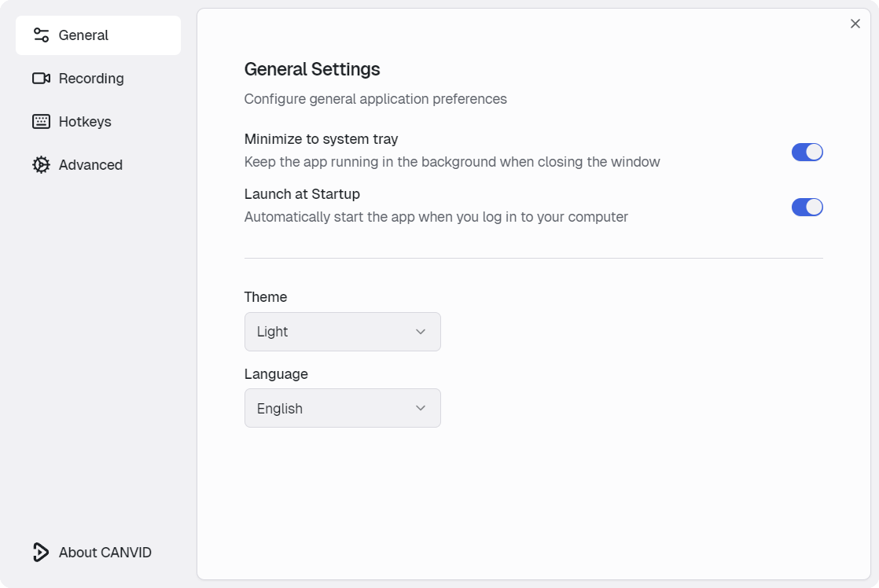Click the General Settings heading
Screen dimensions: 879x588
312,69
